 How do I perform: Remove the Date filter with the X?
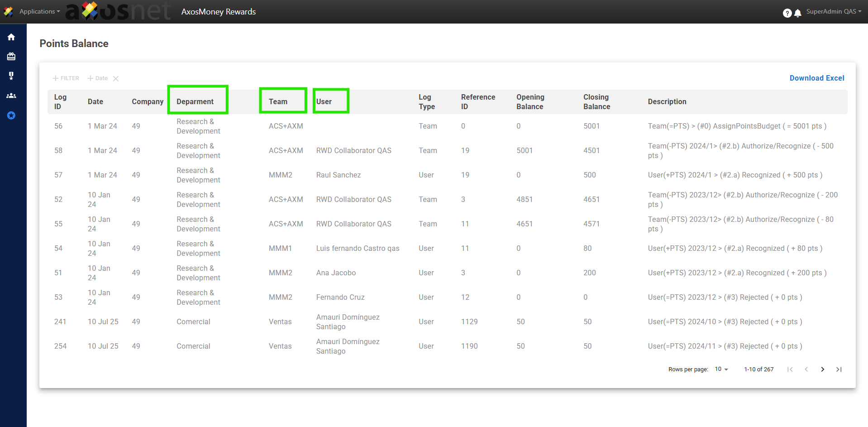(x=116, y=79)
